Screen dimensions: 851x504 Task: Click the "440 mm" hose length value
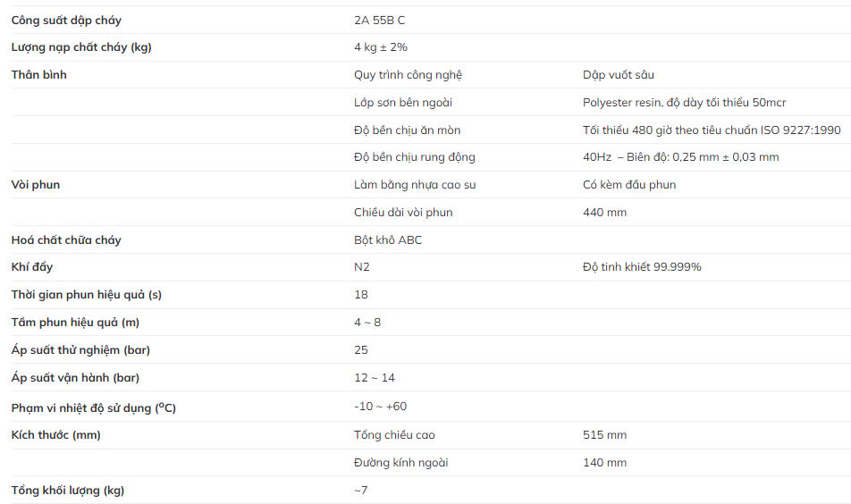[x=604, y=213]
